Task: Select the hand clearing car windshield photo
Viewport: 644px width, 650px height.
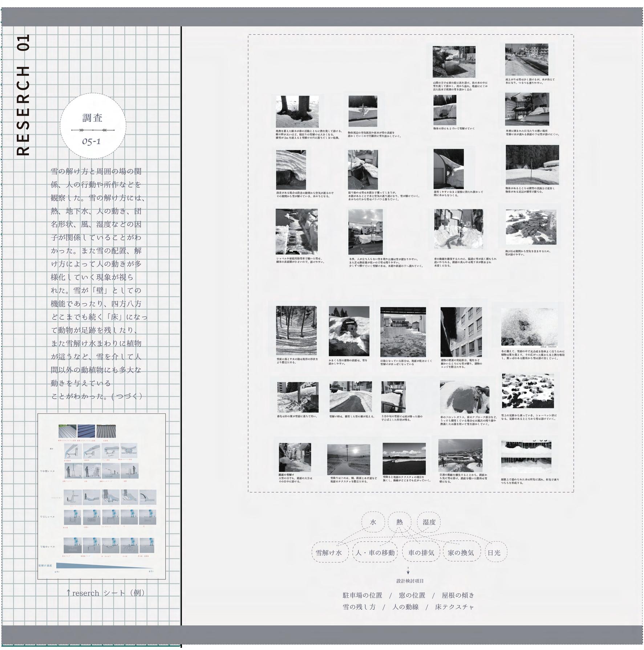Action: coord(464,397)
